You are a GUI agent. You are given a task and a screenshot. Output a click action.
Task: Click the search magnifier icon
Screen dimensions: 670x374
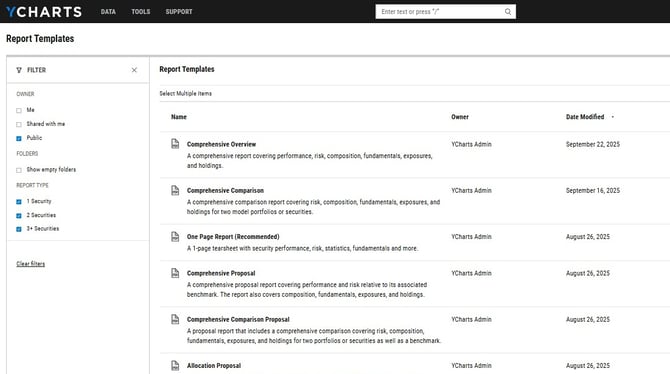point(508,12)
